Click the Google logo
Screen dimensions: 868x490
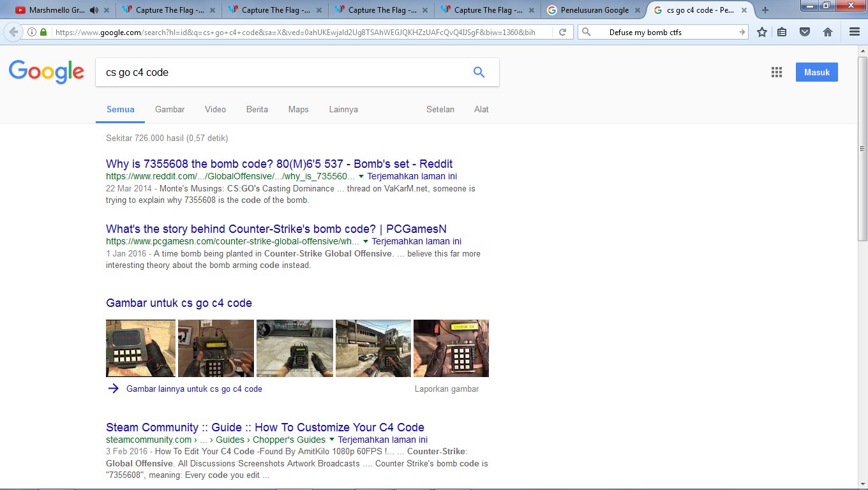(47, 72)
